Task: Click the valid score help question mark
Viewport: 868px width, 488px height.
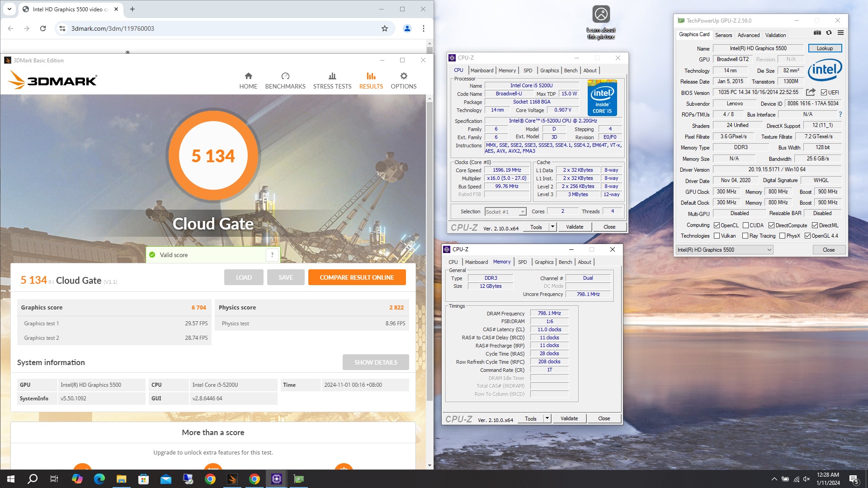Action: tap(272, 255)
